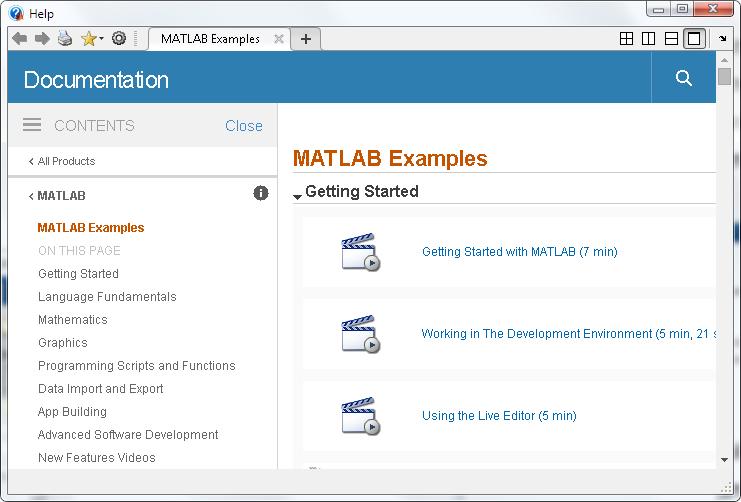Screen dimensions: 741x502
Task: Jump to Language Fundamentals section
Action: [107, 297]
